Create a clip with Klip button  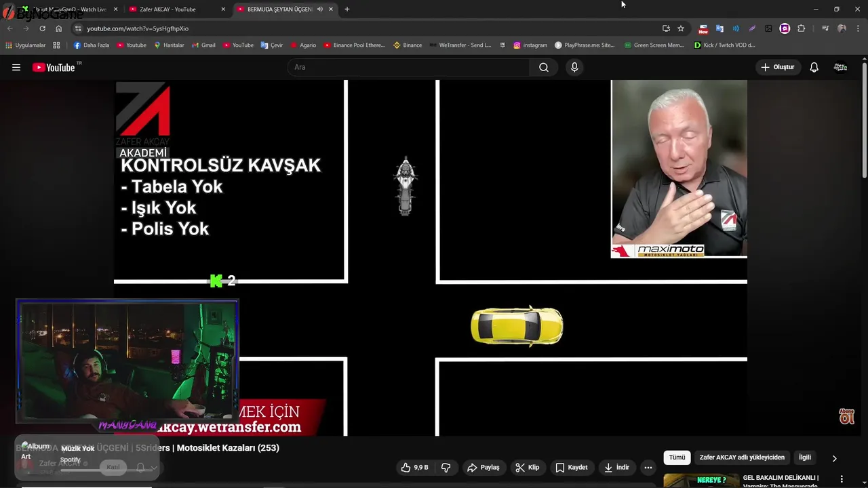[x=527, y=468]
